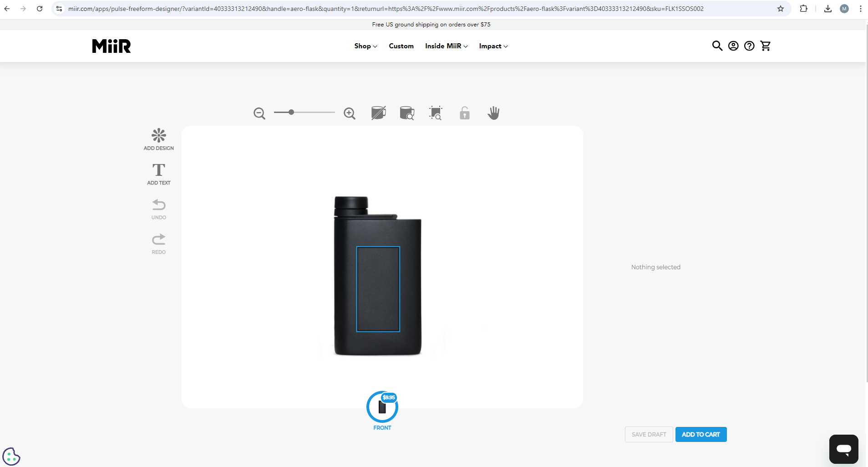Reload the current page
The image size is (868, 467).
point(40,9)
